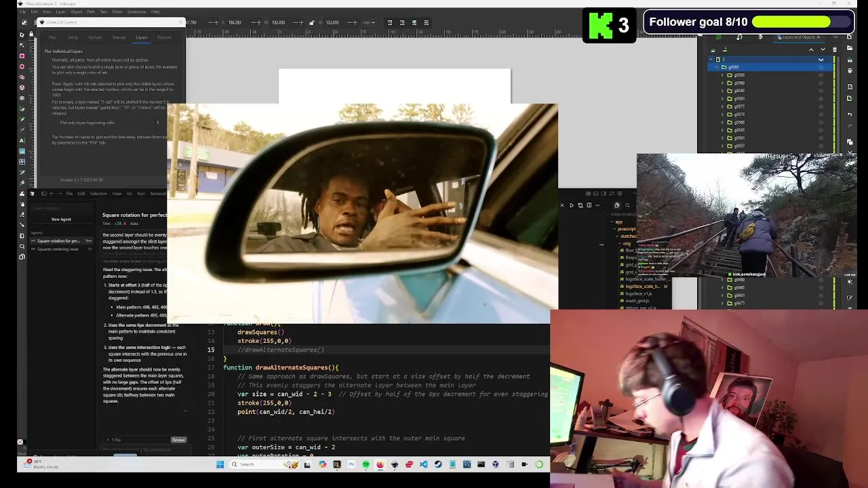The height and width of the screenshot is (488, 868).
Task: Switch to the Plot tab in AxiDraw Control
Action: point(52,37)
